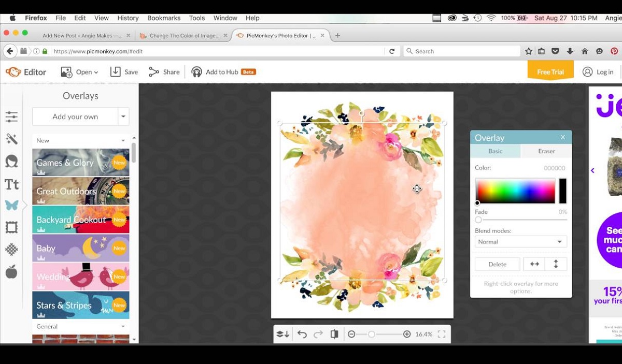The height and width of the screenshot is (364, 622).
Task: Select the Wedding overlay thumbnail
Action: coord(81,276)
